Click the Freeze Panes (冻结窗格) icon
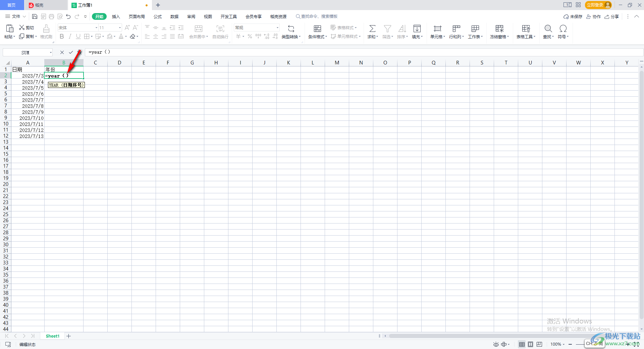This screenshot has height=349, width=644. 499,29
